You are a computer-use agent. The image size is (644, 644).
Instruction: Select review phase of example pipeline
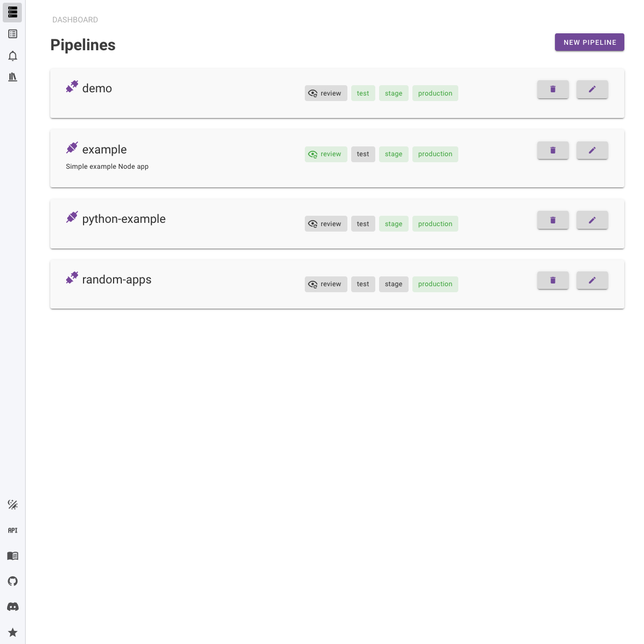326,155
